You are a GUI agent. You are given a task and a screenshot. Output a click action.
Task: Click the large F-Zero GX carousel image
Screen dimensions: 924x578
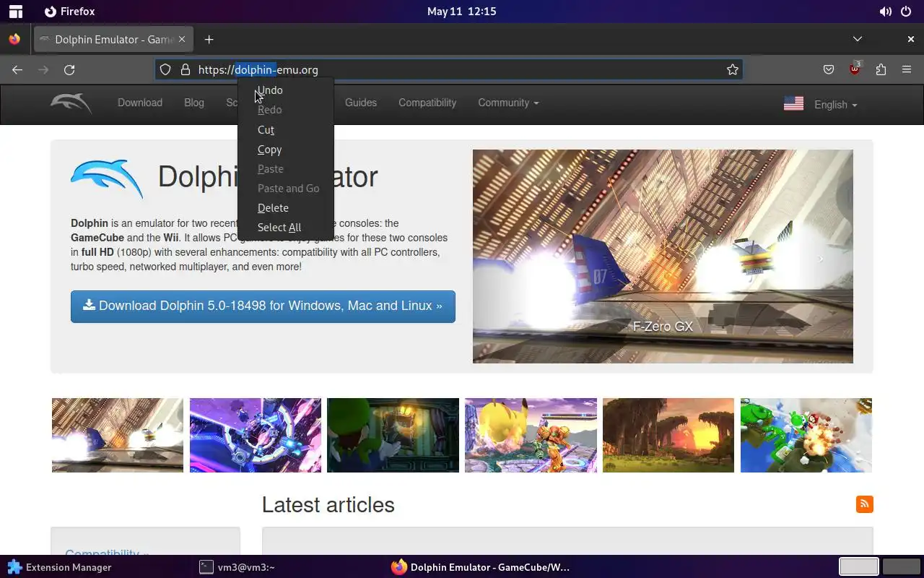tap(663, 256)
